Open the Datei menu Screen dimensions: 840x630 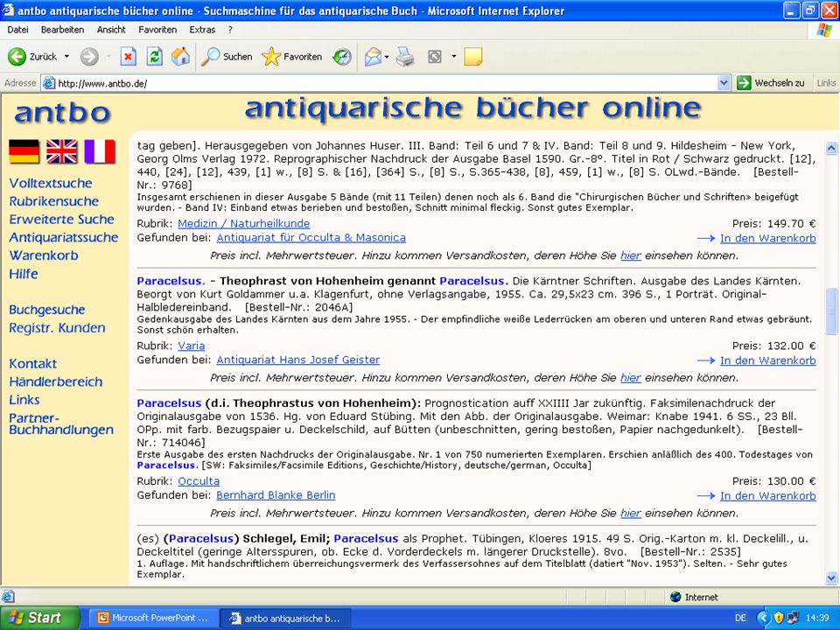[17, 30]
